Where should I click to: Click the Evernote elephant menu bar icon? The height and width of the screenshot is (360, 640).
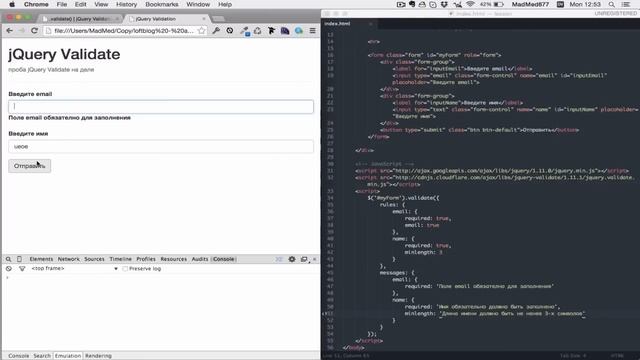point(412,4)
